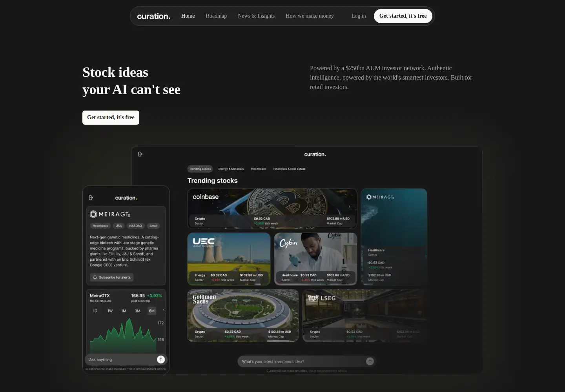Click MeiraGTx hexagon logo in mobile panel

pyautogui.click(x=93, y=214)
